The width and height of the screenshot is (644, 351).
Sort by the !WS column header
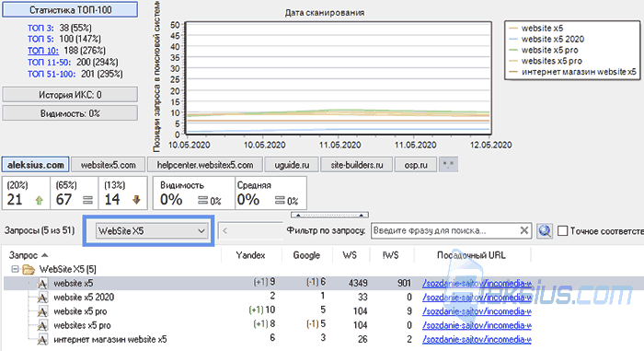tap(391, 255)
